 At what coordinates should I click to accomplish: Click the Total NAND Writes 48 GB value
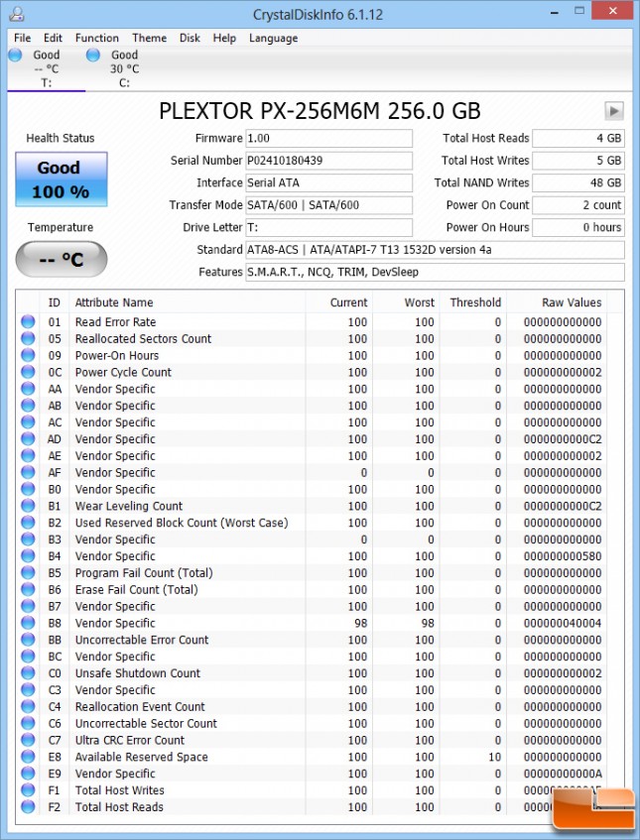[577, 182]
